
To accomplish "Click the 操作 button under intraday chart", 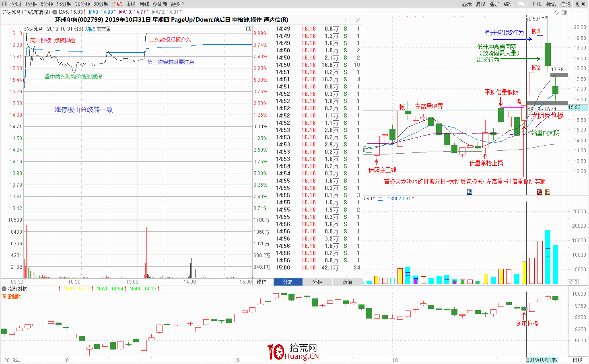I will (262, 282).
